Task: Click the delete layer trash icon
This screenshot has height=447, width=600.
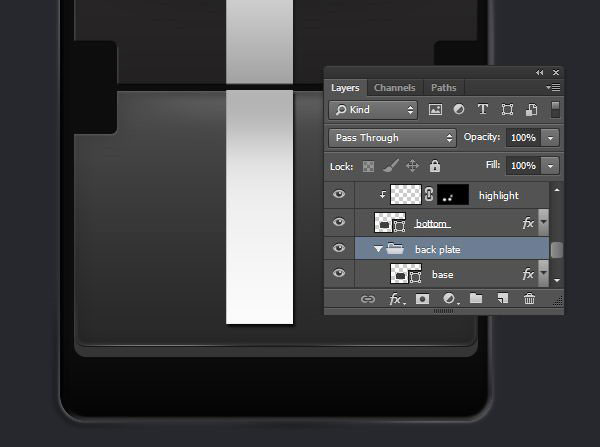Action: [x=529, y=298]
